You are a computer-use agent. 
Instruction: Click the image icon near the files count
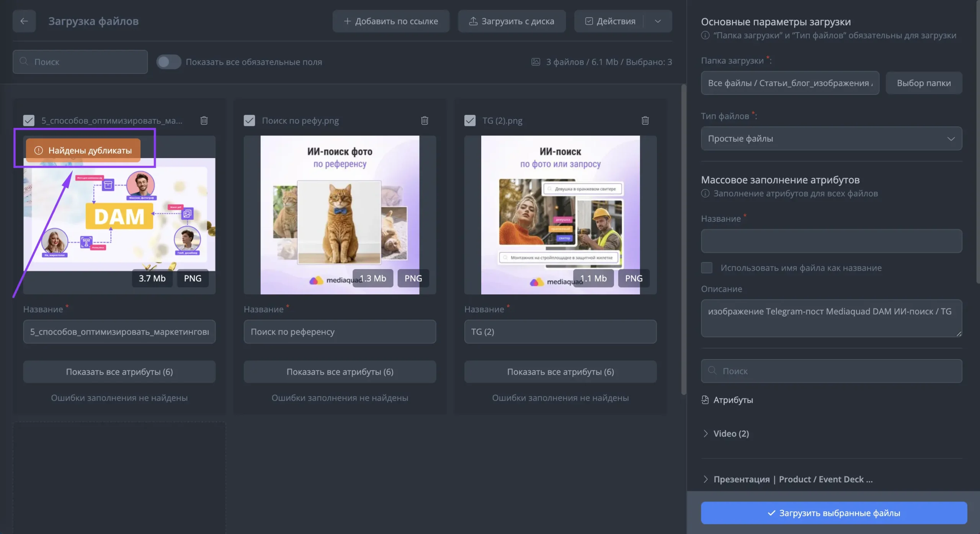536,62
